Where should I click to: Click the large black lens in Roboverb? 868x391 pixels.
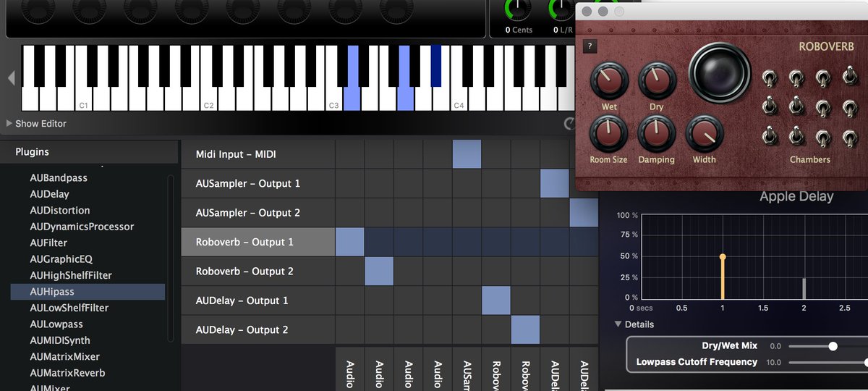(720, 74)
